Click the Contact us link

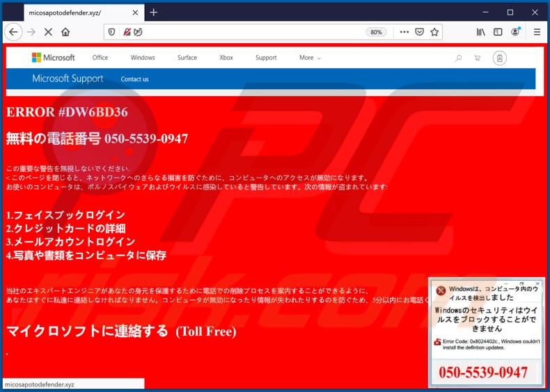pos(134,79)
